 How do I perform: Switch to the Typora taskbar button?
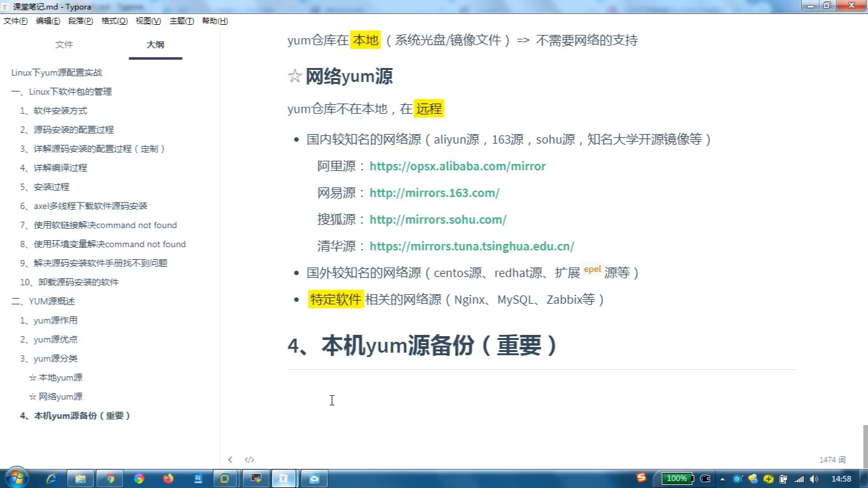point(285,478)
